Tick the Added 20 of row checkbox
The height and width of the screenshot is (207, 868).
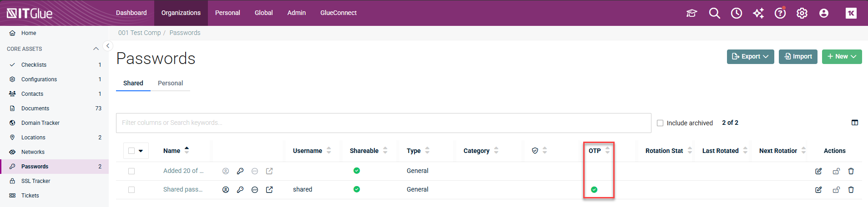point(131,171)
